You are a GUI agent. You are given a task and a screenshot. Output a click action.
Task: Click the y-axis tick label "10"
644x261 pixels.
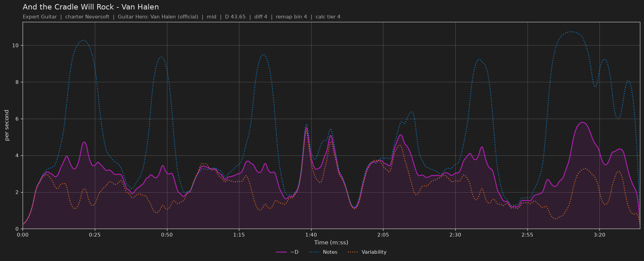tap(16, 46)
